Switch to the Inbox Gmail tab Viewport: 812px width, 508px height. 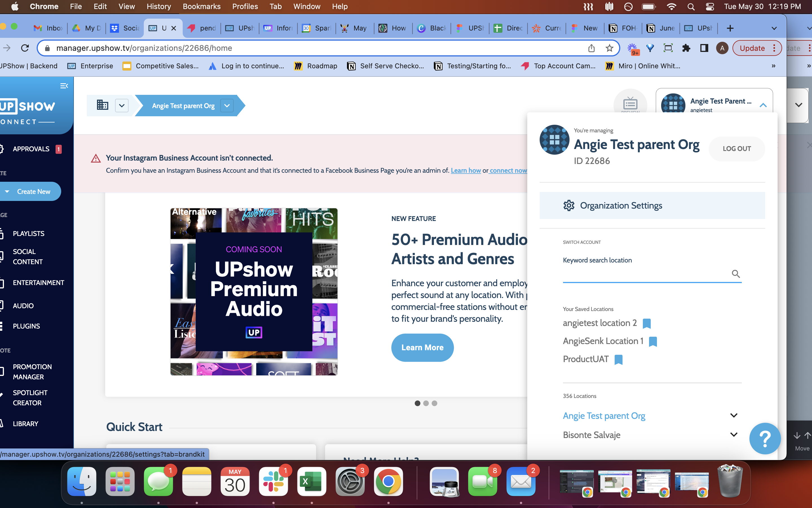48,28
